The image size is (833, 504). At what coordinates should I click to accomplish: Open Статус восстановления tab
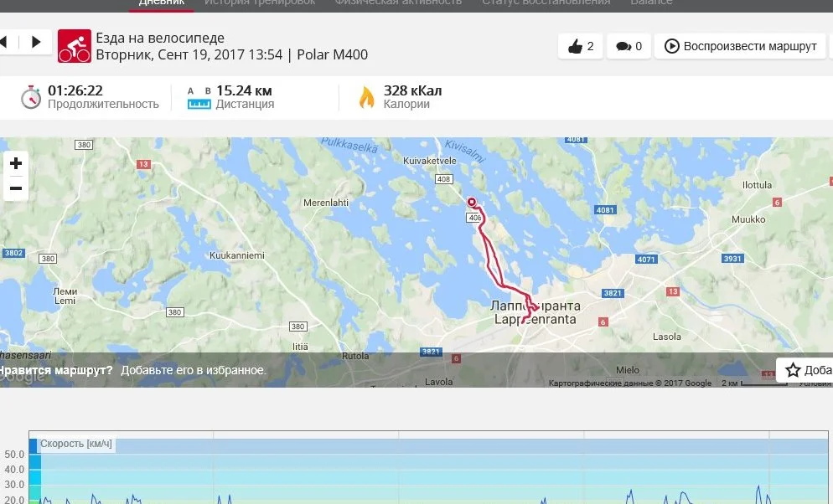pos(546,3)
